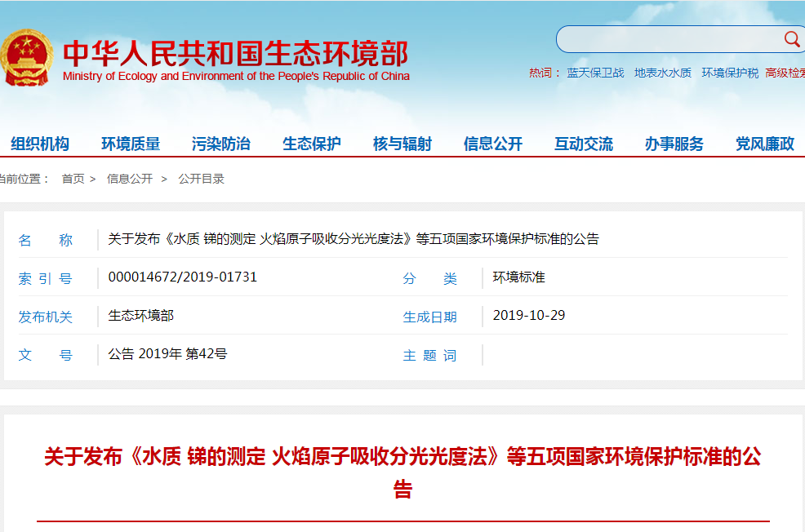The width and height of the screenshot is (805, 532).
Task: Select the generation date 2019-10-29
Action: point(529,315)
